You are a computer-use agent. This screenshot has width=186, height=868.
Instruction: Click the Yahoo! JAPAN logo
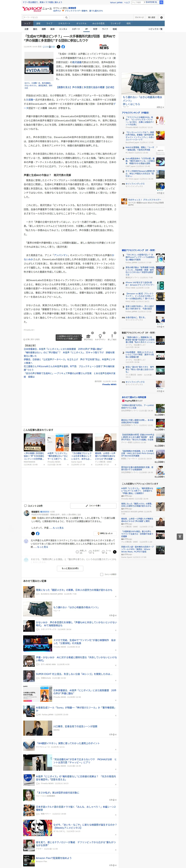coord(32,9)
